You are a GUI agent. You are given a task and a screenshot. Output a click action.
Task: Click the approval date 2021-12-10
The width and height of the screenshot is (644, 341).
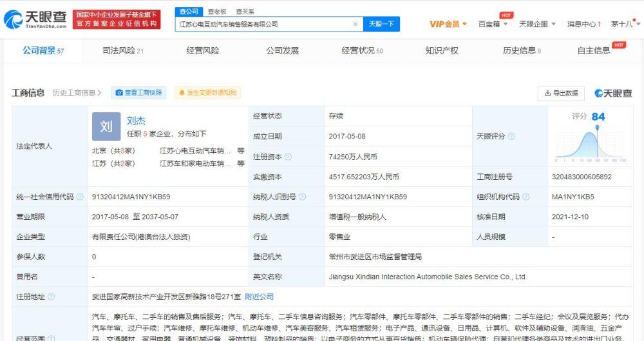570,217
